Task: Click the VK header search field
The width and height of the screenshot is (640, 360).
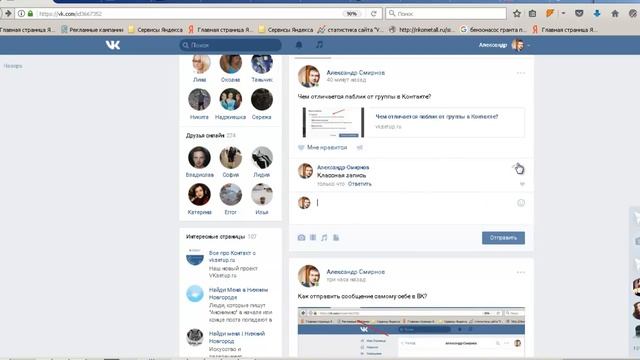Action: click(x=231, y=45)
